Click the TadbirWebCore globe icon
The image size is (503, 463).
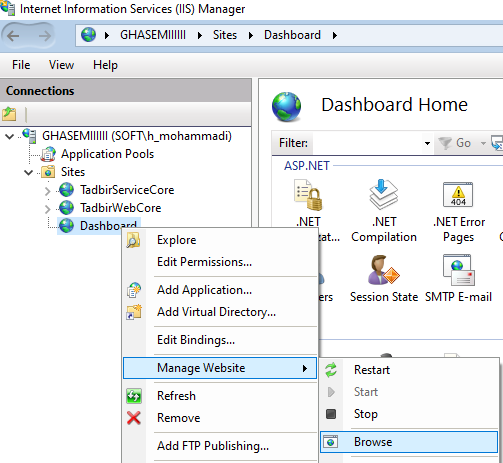click(66, 208)
